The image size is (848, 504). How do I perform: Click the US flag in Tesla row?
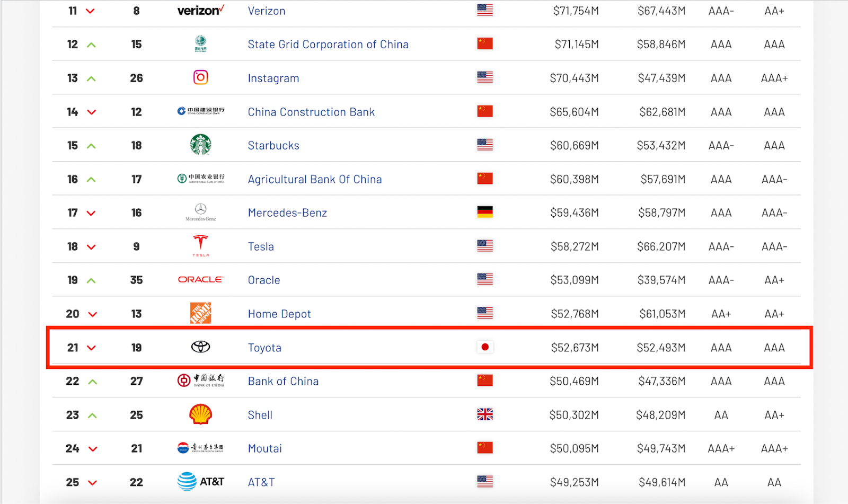point(485,246)
